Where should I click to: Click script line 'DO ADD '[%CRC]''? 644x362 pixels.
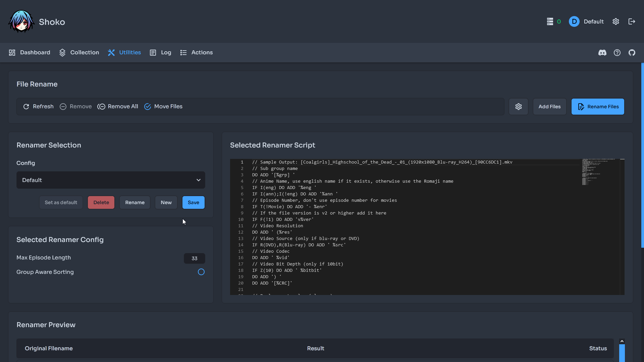tap(272, 283)
